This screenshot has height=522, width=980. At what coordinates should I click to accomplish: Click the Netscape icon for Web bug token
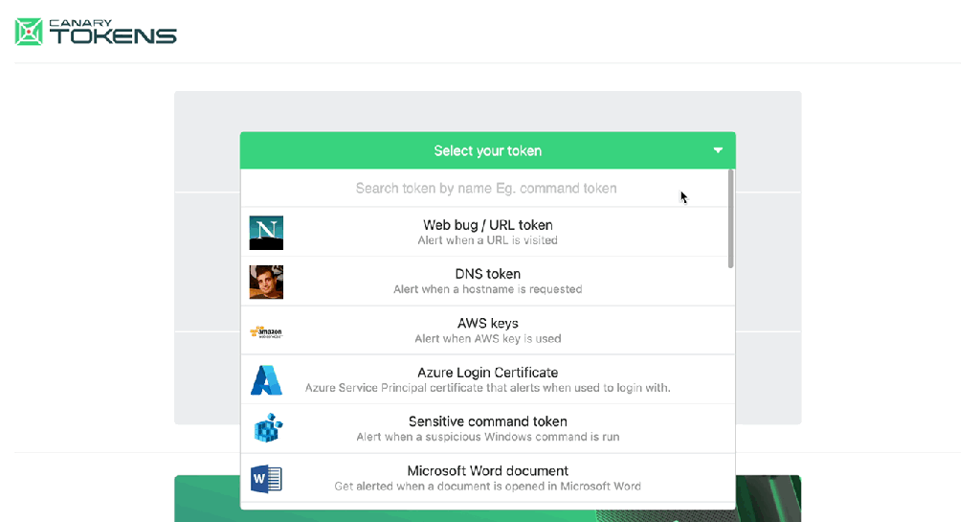pyautogui.click(x=266, y=233)
